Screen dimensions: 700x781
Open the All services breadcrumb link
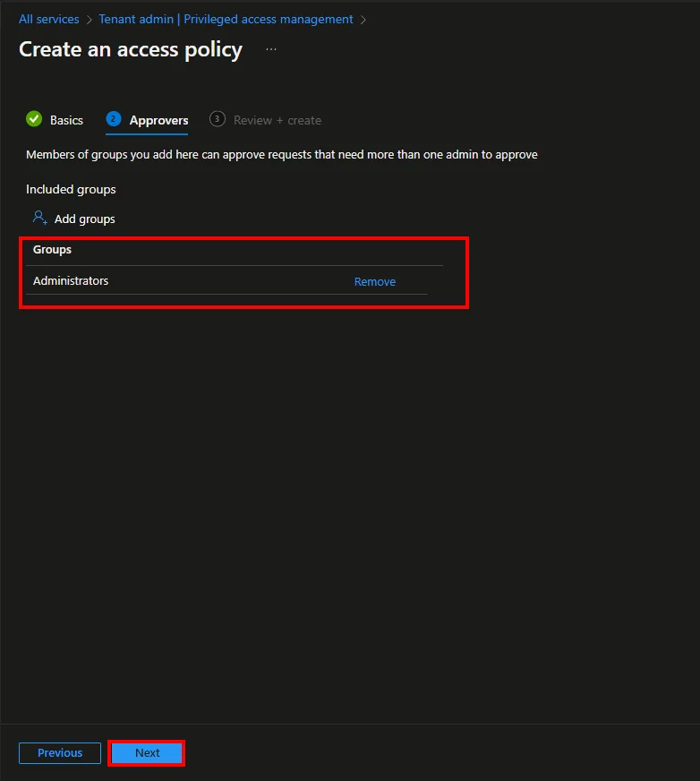tap(49, 20)
